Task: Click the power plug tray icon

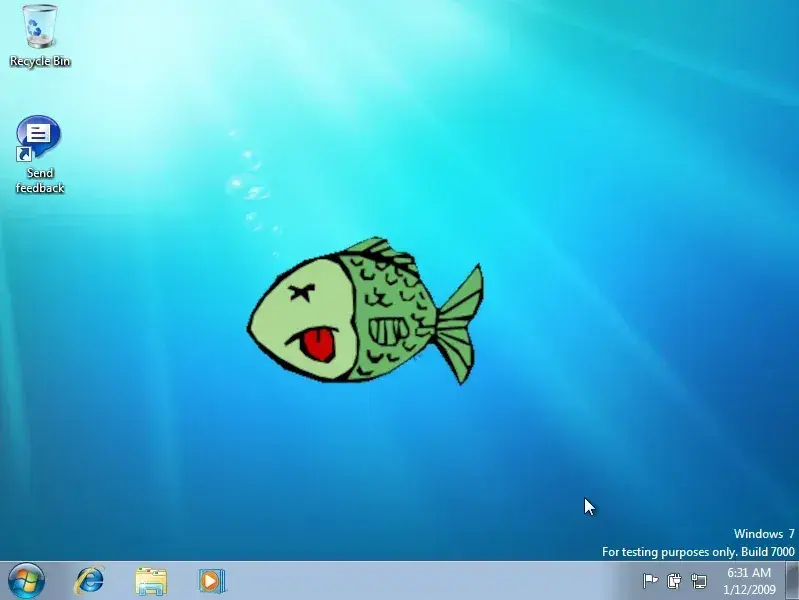Action: point(675,580)
